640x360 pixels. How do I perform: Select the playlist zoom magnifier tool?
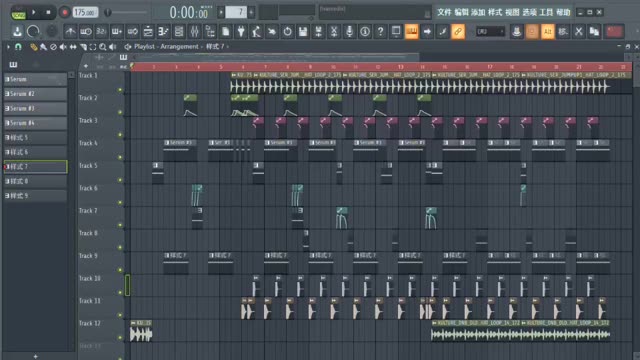coord(103,47)
